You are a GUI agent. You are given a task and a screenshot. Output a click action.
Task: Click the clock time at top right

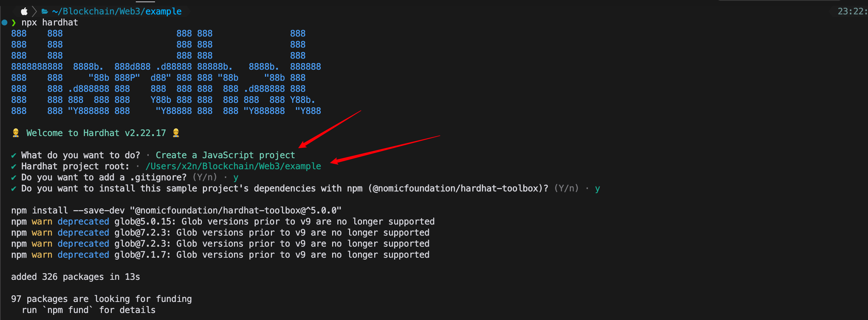pos(852,11)
